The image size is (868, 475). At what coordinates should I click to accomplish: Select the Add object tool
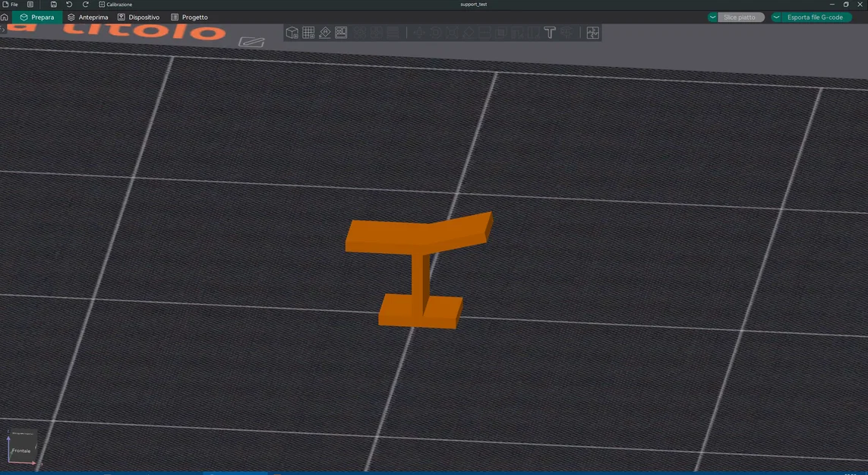(292, 33)
